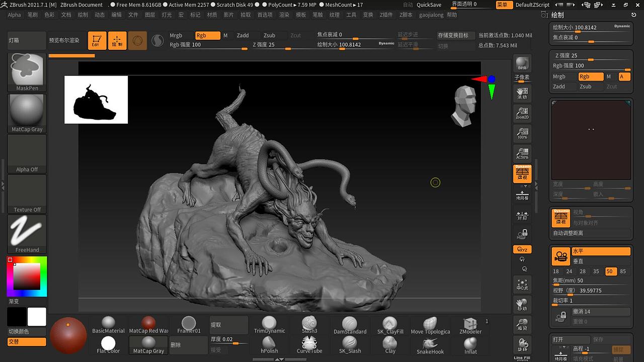Set document zoom with 100% icon

pos(522,133)
